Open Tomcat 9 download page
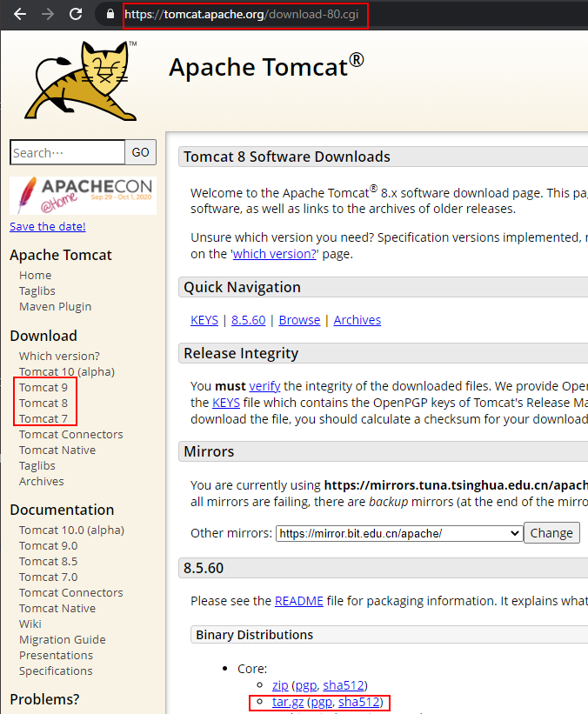Viewport: 588px width, 714px height. (43, 387)
